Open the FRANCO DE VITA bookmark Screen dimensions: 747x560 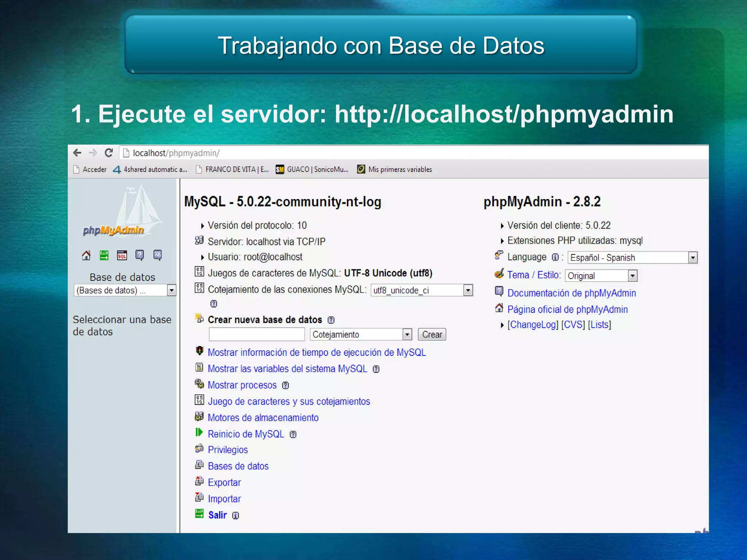pyautogui.click(x=232, y=170)
